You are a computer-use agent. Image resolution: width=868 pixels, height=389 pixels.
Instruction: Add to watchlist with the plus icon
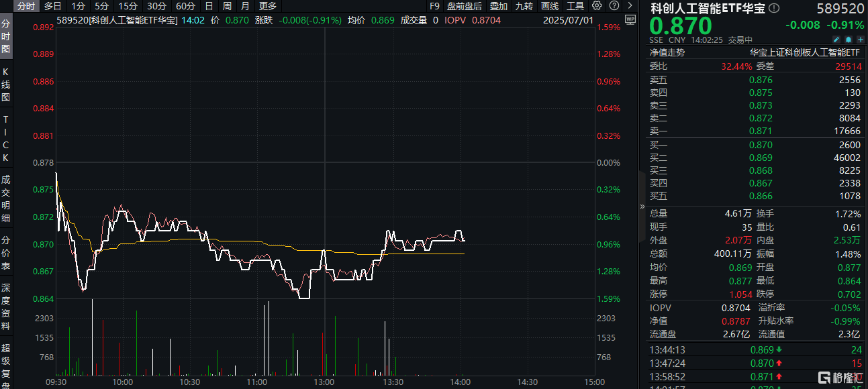[x=860, y=40]
